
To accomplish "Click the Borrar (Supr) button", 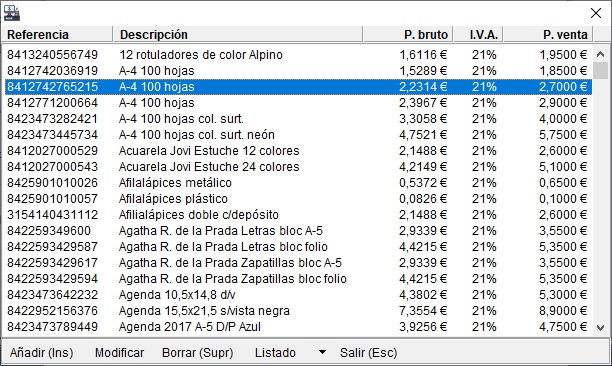I will 197,352.
